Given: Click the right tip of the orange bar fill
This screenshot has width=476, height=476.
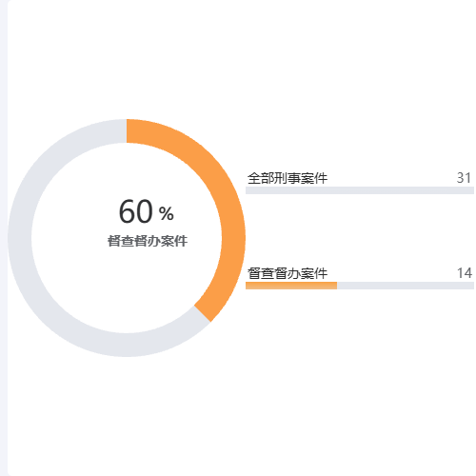Looking at the screenshot, I should (336, 286).
